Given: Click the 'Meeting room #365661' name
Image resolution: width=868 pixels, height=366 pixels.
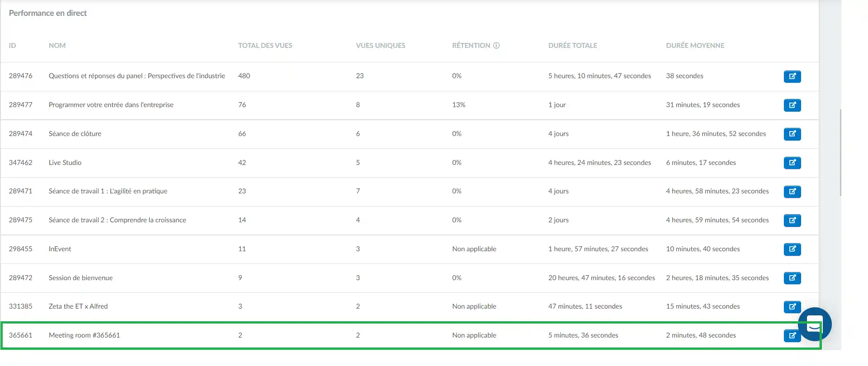Looking at the screenshot, I should [84, 335].
